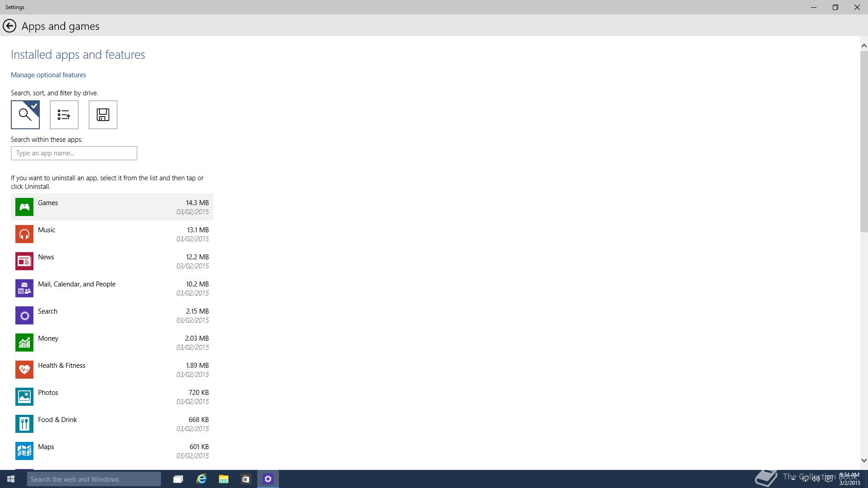Open File Explorer from taskbar

(224, 479)
